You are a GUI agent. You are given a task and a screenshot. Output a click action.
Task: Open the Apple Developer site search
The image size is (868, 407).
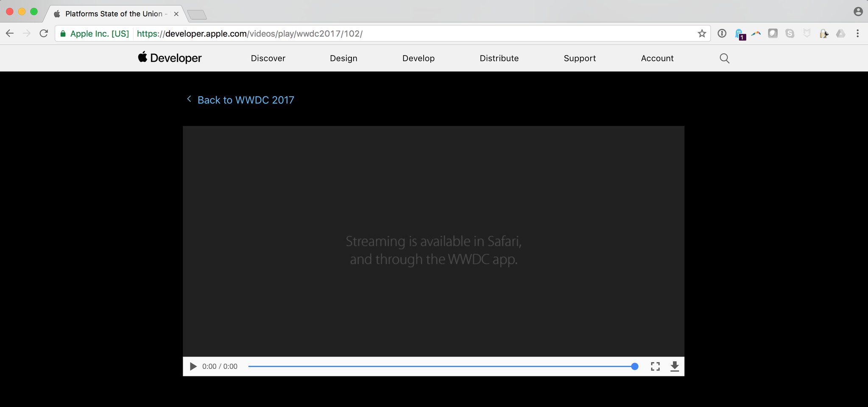click(x=724, y=59)
